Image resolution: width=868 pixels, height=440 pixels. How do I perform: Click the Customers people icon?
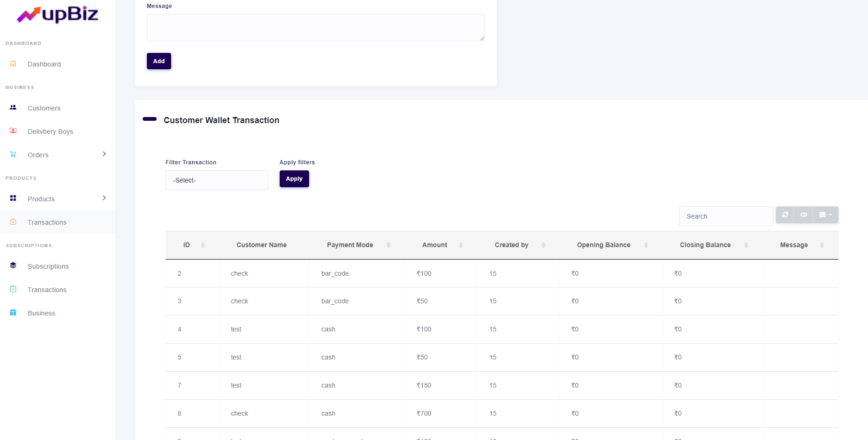[x=13, y=108]
